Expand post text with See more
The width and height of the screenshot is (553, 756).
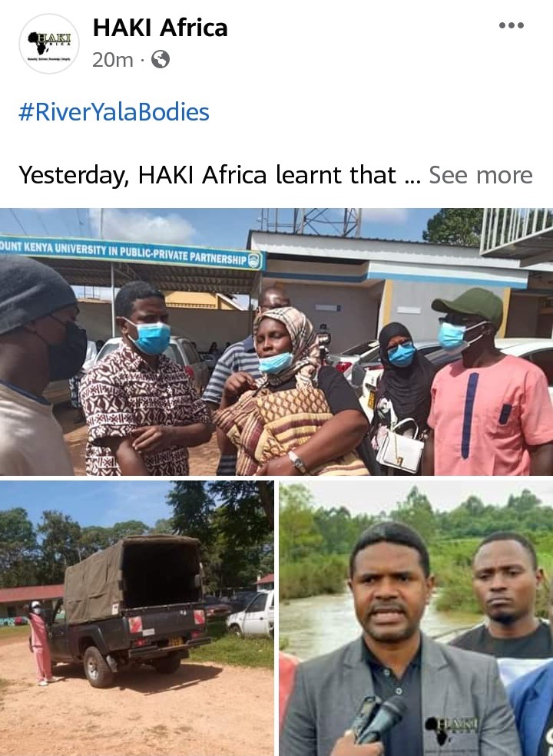tap(481, 175)
